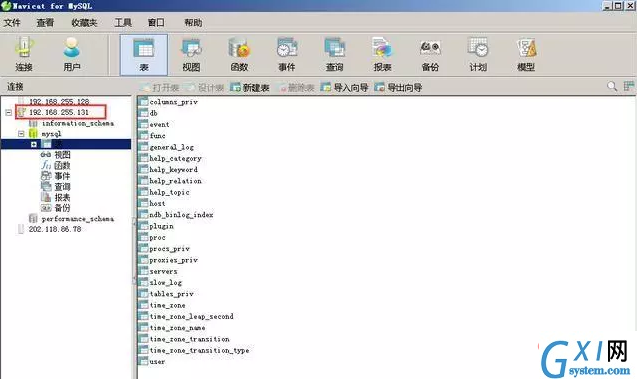Open the 用户 (User) management icon
637x379 pixels.
(72, 54)
